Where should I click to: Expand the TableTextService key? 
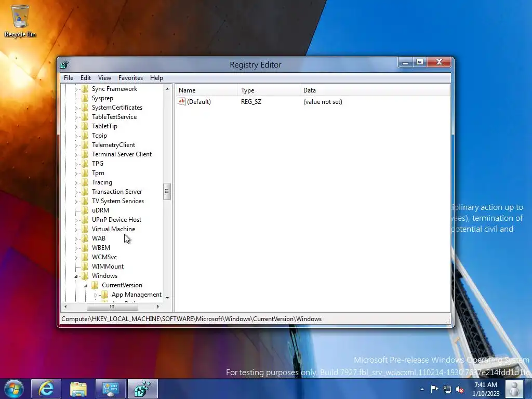(x=76, y=117)
